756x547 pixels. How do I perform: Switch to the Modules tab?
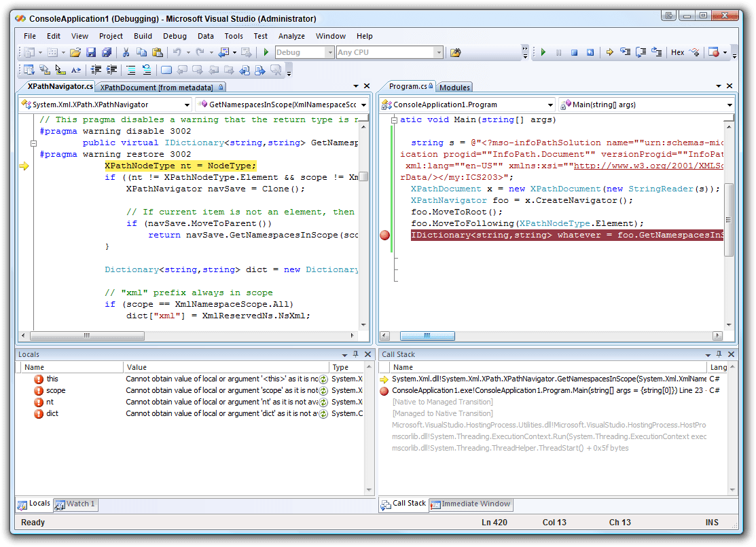(x=454, y=88)
